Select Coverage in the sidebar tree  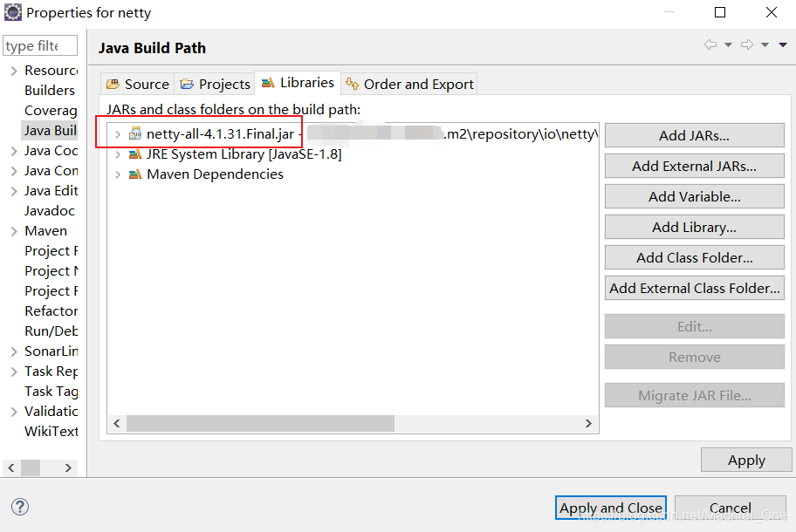(51, 111)
